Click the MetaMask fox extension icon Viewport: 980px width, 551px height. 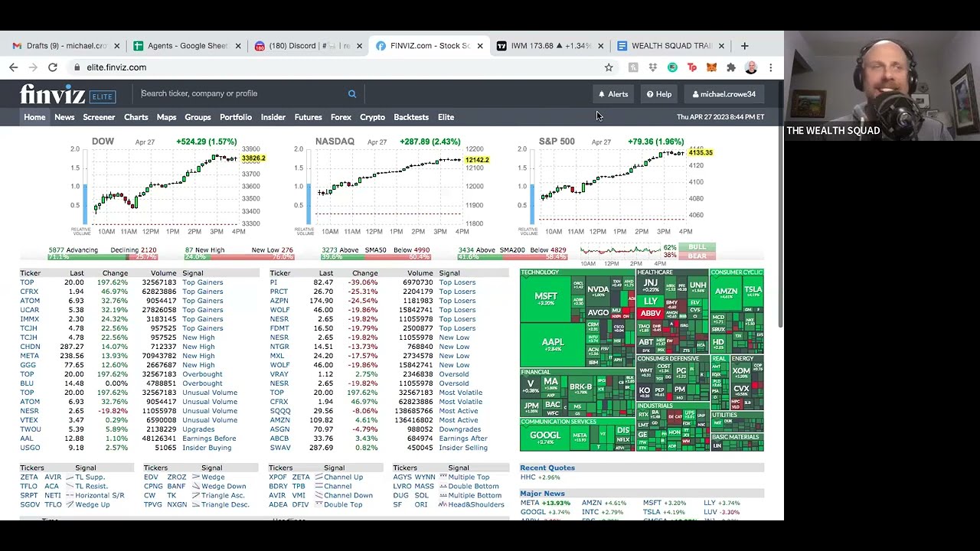711,67
